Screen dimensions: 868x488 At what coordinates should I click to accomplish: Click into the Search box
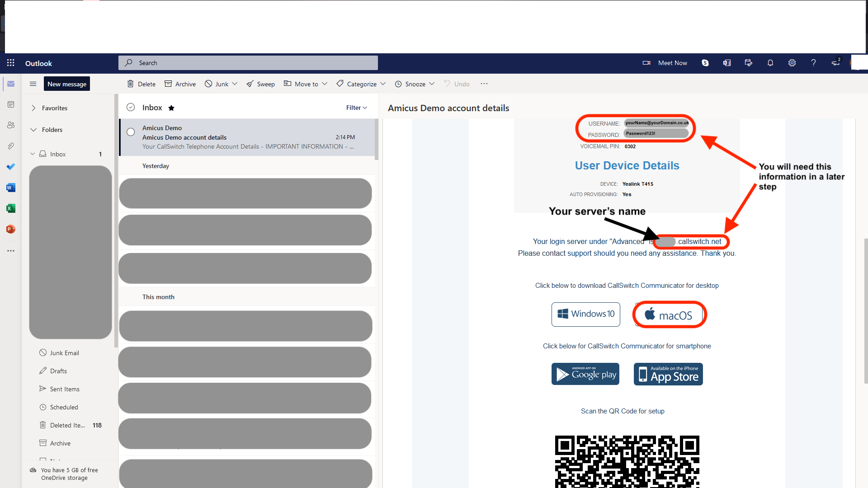click(248, 63)
